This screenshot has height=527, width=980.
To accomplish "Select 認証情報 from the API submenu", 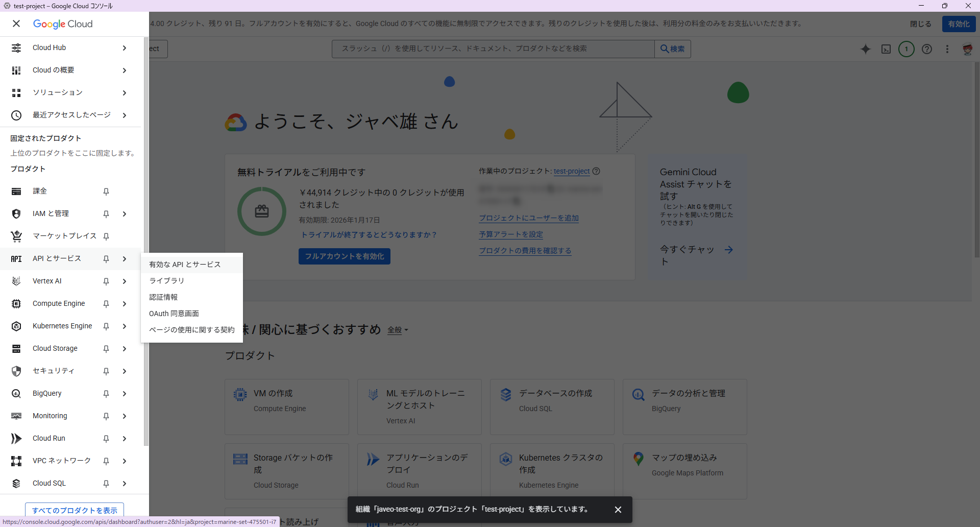I will coord(163,297).
